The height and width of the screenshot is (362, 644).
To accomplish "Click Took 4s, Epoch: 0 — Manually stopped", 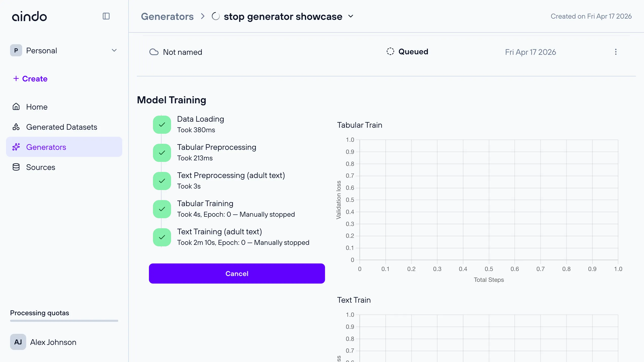I will [236, 214].
